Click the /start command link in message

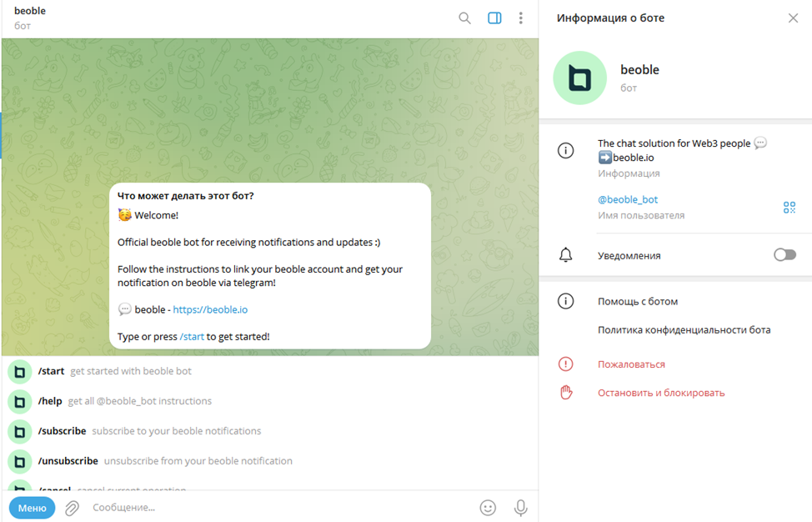coord(192,337)
